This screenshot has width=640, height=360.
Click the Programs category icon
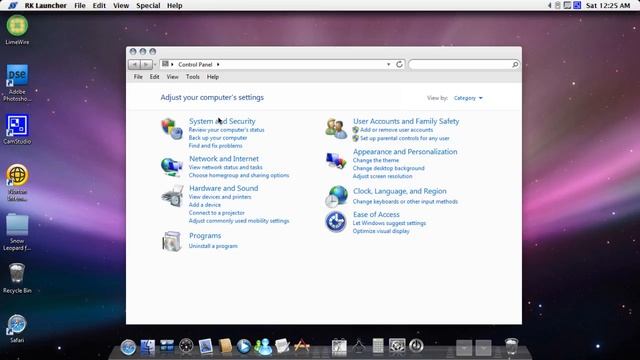pyautogui.click(x=171, y=241)
